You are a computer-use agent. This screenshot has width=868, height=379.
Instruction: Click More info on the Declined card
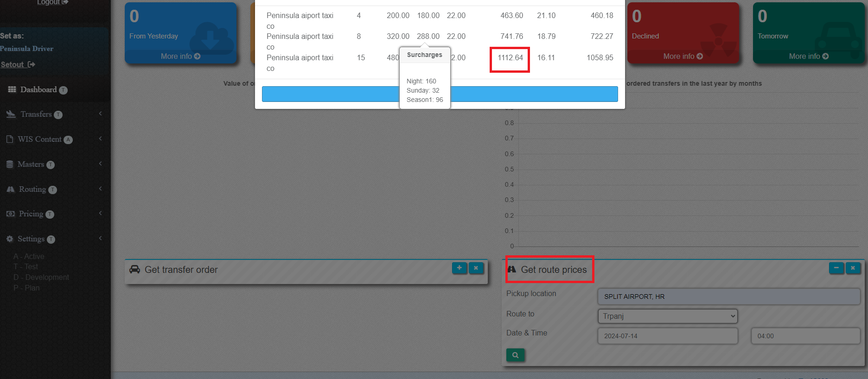(683, 56)
